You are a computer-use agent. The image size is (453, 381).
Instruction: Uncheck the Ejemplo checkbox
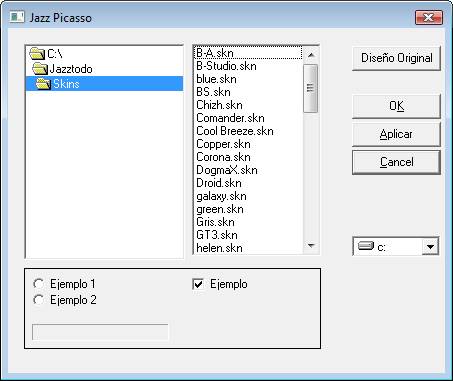pyautogui.click(x=198, y=284)
